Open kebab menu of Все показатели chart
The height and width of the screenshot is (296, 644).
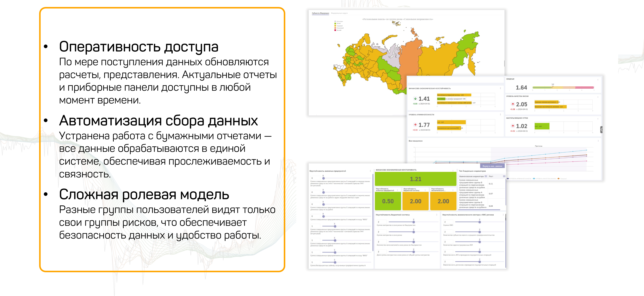598,141
